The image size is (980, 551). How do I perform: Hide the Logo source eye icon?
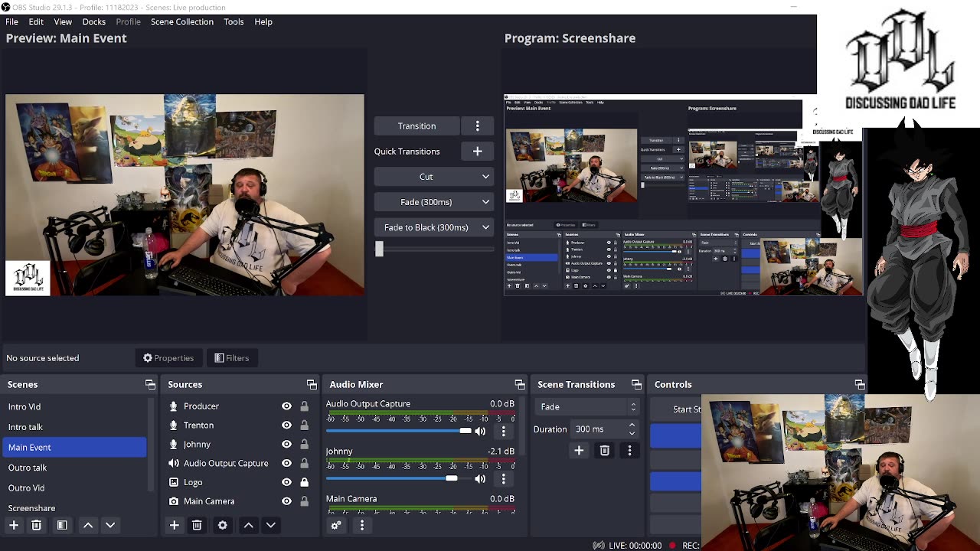click(x=286, y=482)
